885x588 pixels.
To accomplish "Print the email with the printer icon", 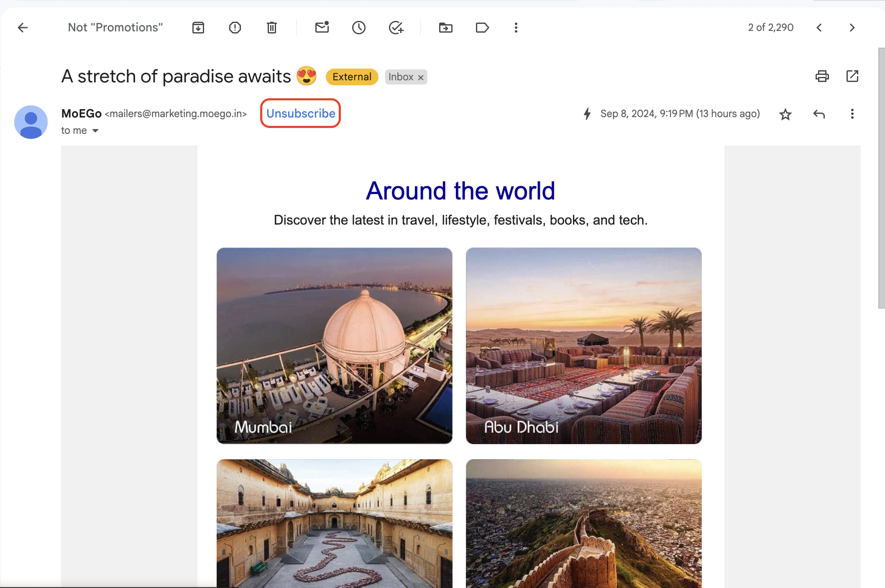I will click(x=822, y=76).
